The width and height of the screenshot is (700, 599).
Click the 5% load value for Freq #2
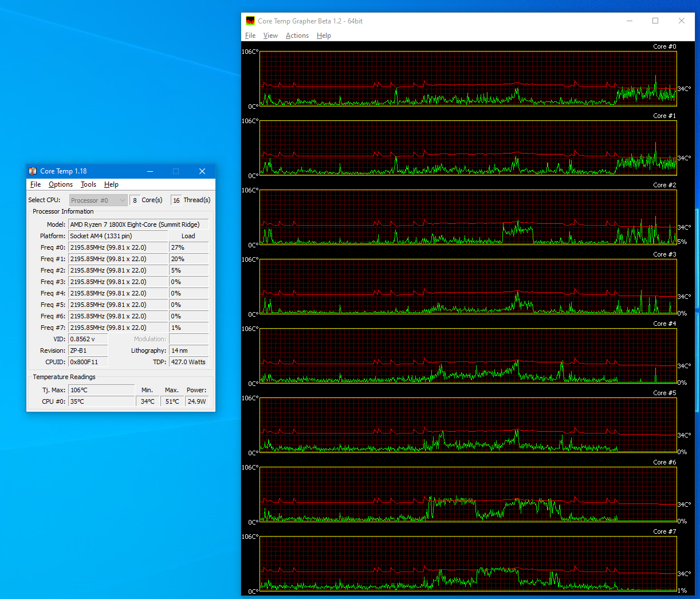pyautogui.click(x=189, y=270)
